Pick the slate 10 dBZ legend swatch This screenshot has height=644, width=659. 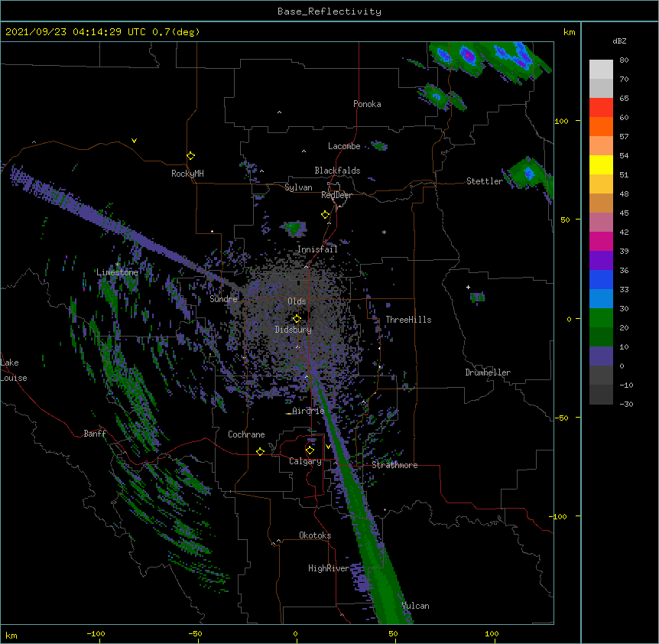pos(601,356)
